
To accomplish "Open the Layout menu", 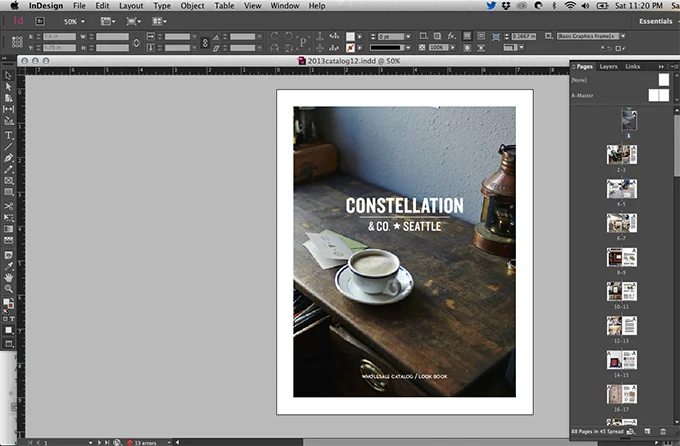I will point(131,6).
